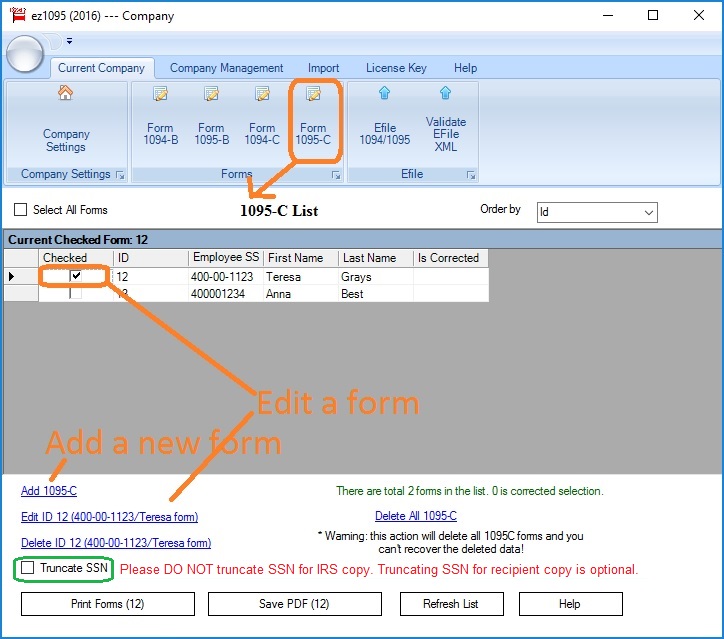Uncheck the checkbox for Teresa Grays
Screen dimensions: 724x639
point(76,277)
